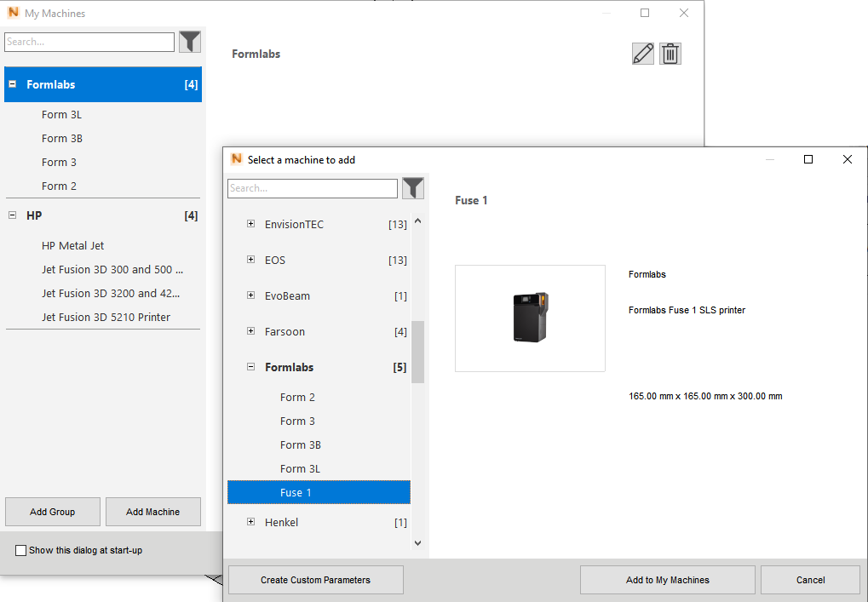Collapse the HP group in My Machines
868x602 pixels.
tap(12, 215)
